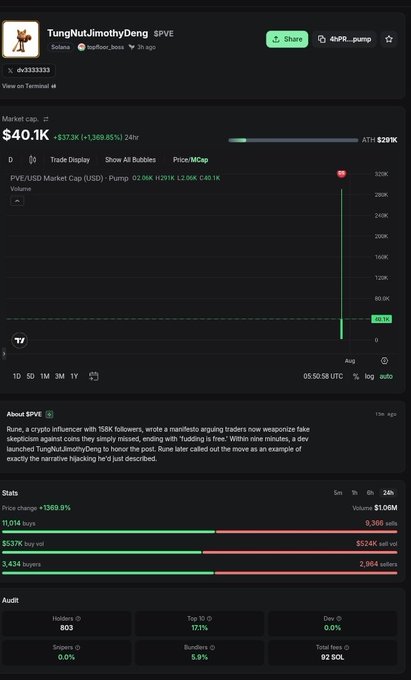
Task: Open the go-to-date calendar icon
Action: 93,376
